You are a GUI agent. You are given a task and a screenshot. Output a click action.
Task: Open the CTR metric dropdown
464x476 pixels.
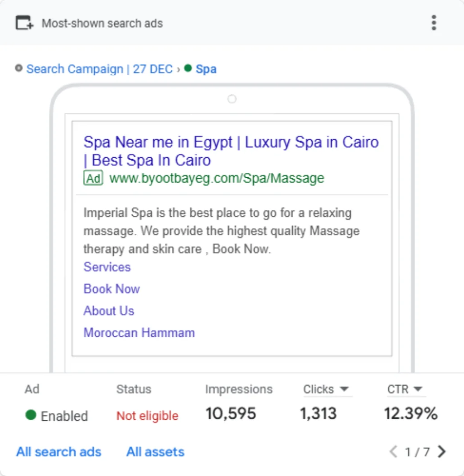click(x=405, y=389)
